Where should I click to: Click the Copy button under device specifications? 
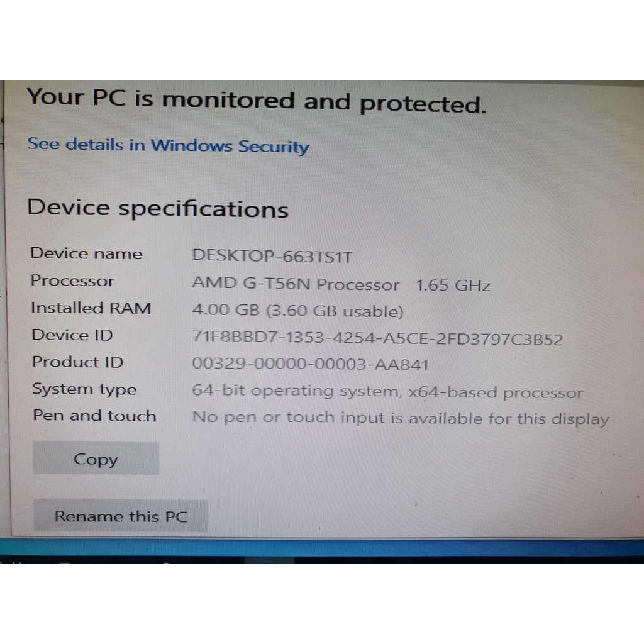[x=96, y=459]
